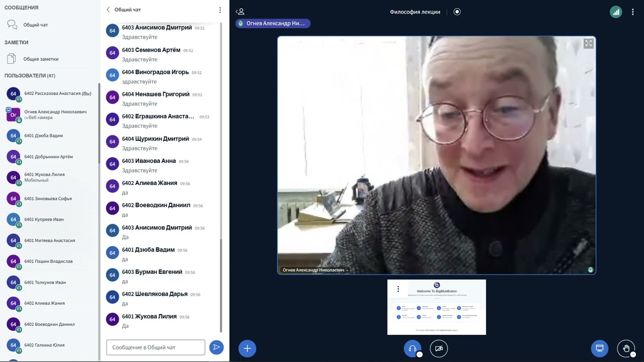Select user 6401 Купреев Иван

click(50, 220)
